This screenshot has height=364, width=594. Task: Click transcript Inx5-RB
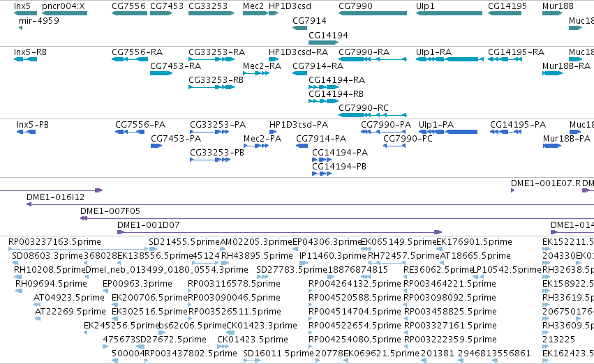click(x=30, y=52)
